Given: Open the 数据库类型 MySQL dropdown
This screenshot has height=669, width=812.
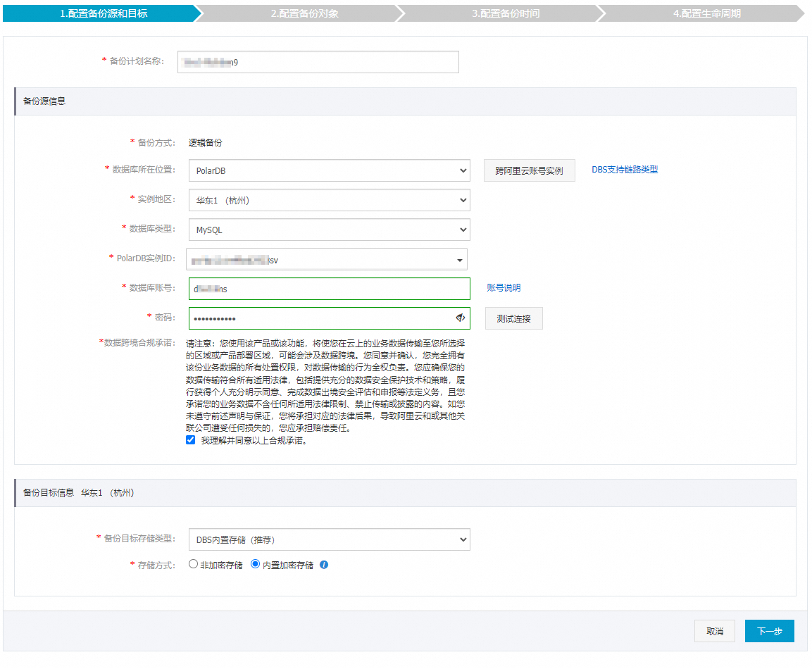Looking at the screenshot, I should pos(330,230).
